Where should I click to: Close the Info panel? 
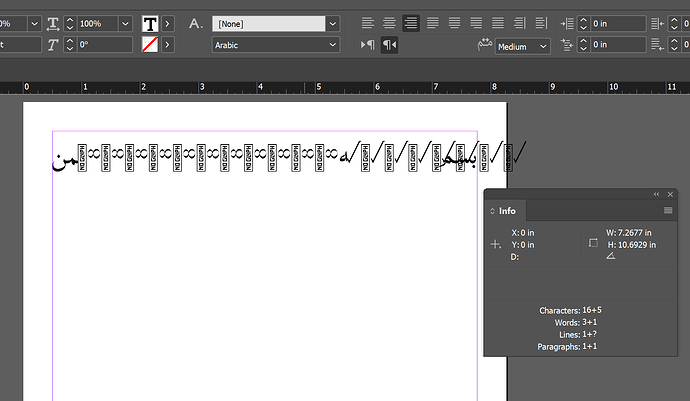(x=670, y=194)
